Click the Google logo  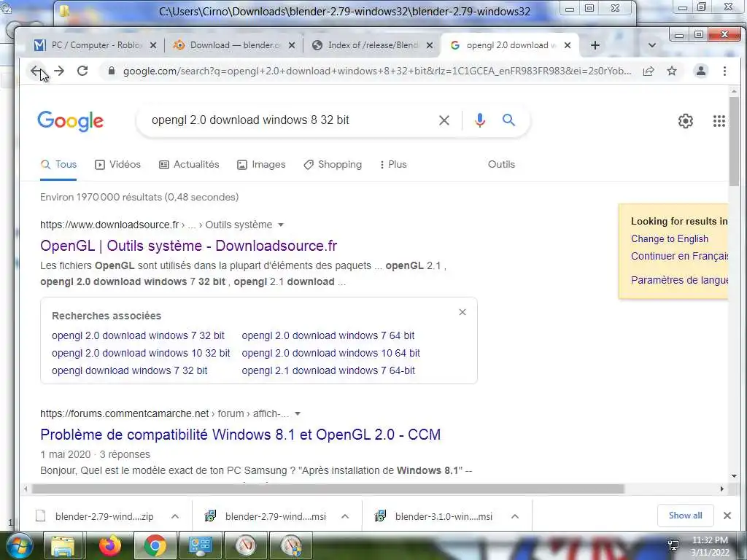point(71,121)
